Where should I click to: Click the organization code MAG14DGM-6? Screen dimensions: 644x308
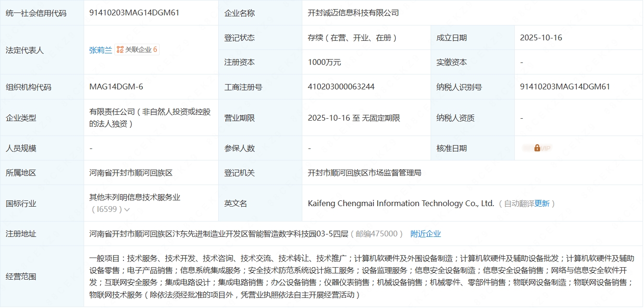[116, 87]
